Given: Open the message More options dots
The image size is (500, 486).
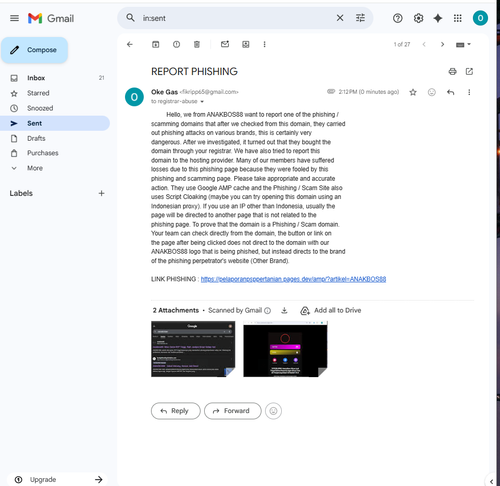Looking at the screenshot, I should pos(469,92).
